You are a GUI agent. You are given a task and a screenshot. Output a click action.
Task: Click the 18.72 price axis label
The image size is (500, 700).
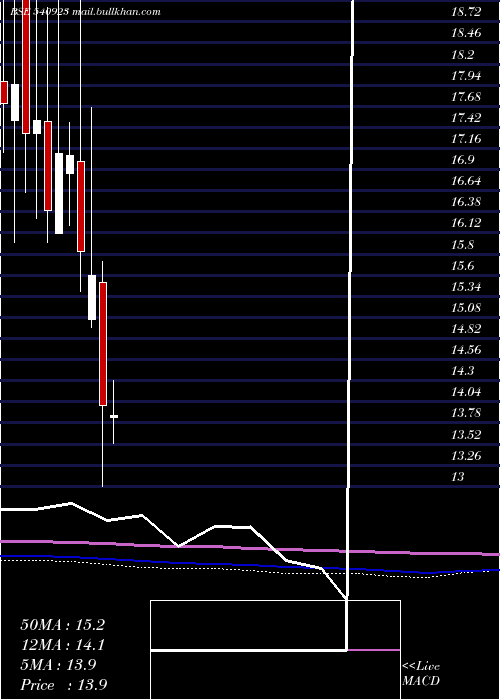466,12
